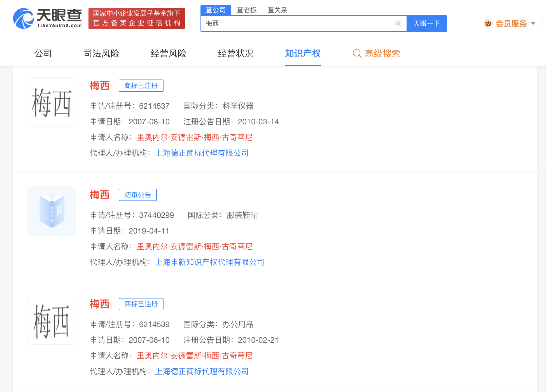The height and width of the screenshot is (392, 546).
Task: Click the date 2010-03-14 text
Action: pyautogui.click(x=258, y=122)
